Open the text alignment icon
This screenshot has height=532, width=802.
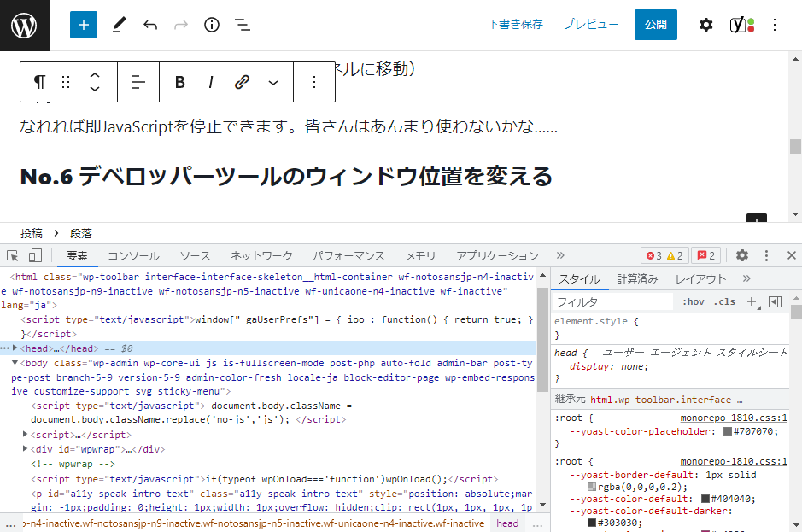tap(138, 82)
